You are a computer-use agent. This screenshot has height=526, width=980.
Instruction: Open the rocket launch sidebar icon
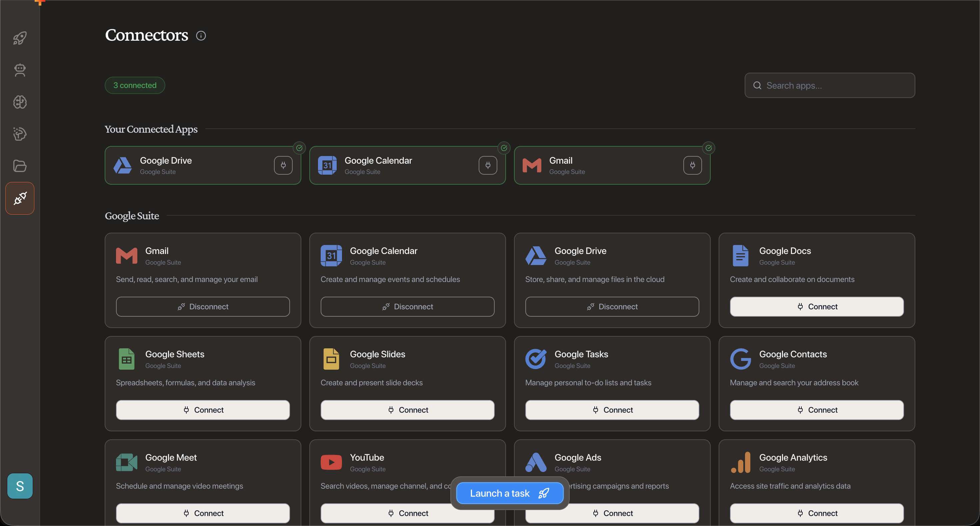pyautogui.click(x=20, y=38)
